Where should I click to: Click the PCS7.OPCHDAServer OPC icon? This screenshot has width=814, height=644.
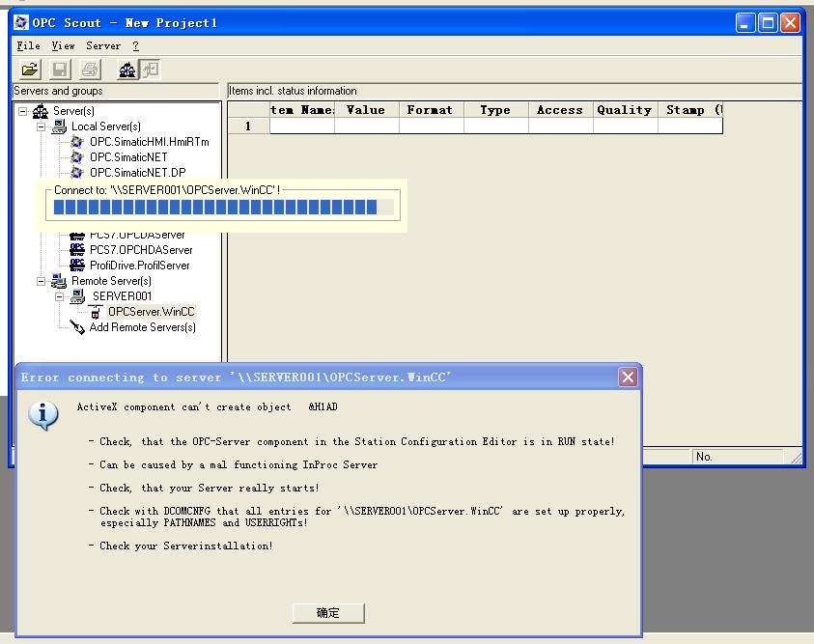tap(77, 250)
